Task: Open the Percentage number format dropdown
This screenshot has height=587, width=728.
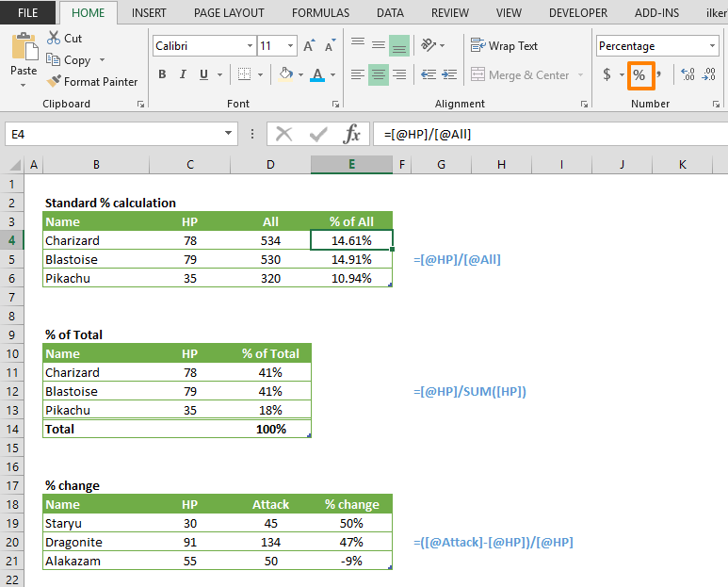Action: 712,45
